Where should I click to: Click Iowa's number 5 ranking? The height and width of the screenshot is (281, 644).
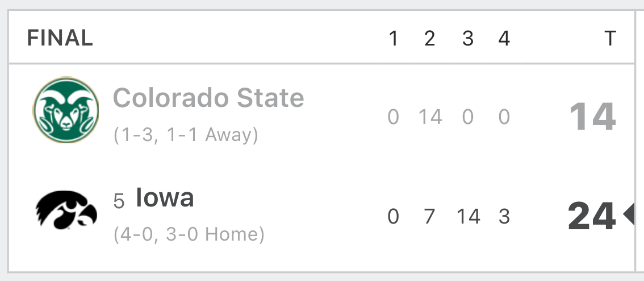coord(119,201)
